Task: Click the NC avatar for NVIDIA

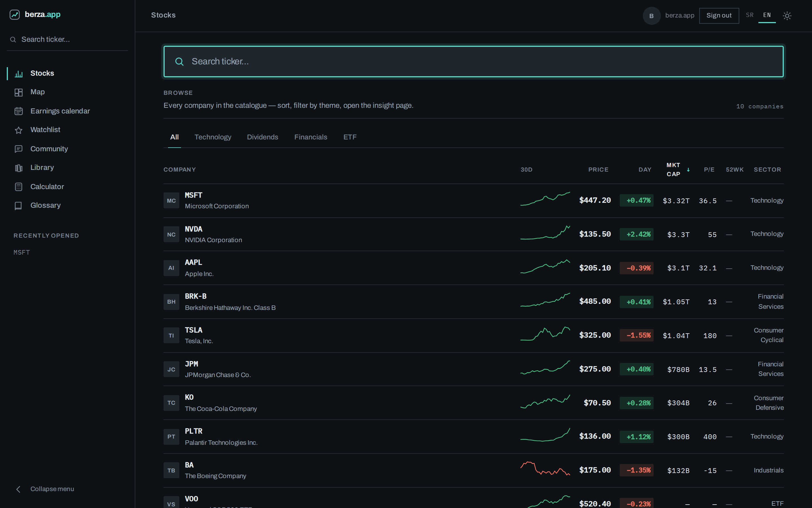Action: pyautogui.click(x=171, y=235)
